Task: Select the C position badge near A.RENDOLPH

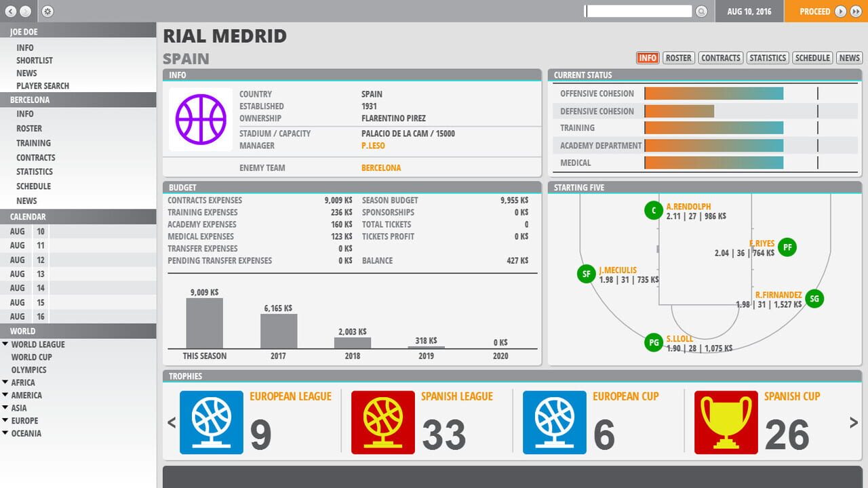Action: [x=653, y=210]
